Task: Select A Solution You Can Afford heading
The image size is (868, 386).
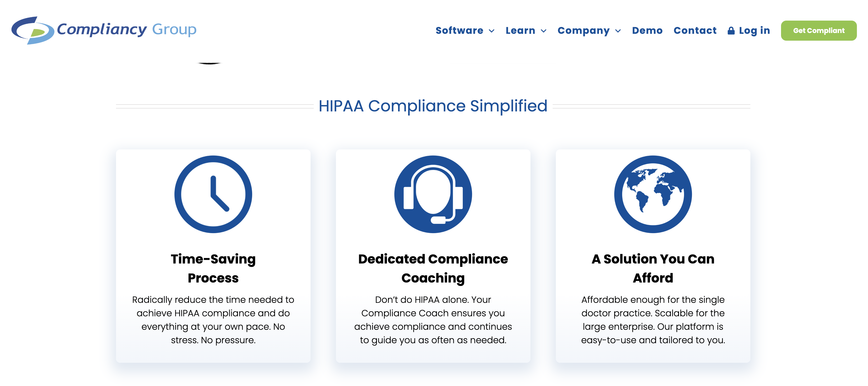Action: (x=653, y=268)
